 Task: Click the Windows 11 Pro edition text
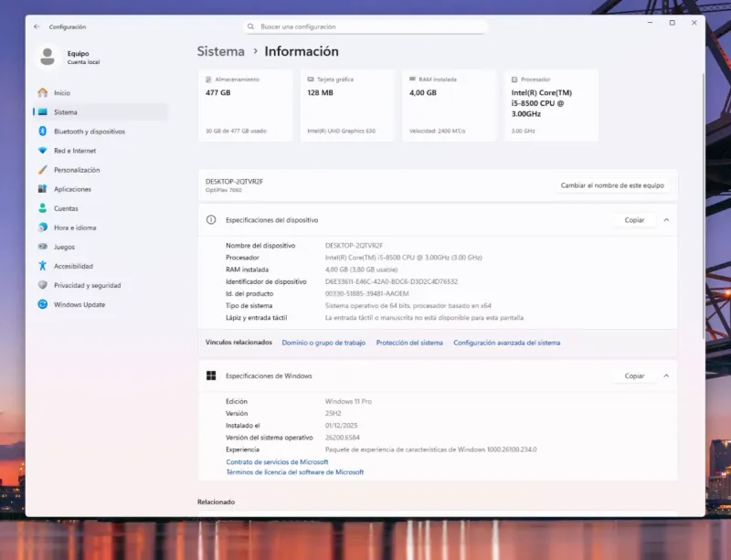(x=348, y=401)
